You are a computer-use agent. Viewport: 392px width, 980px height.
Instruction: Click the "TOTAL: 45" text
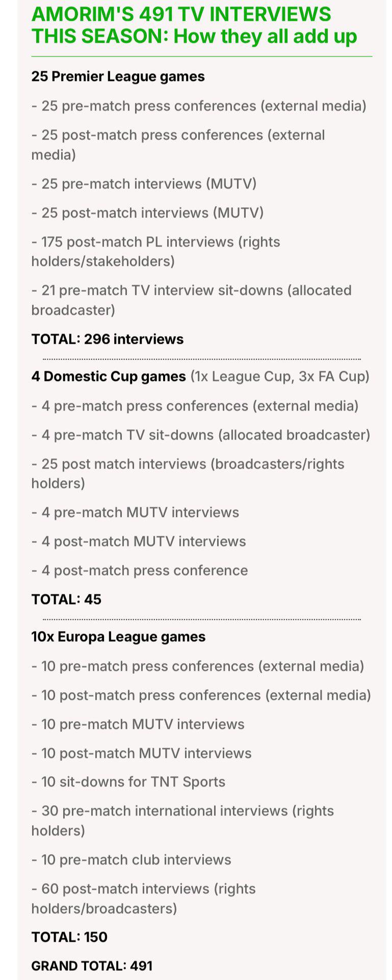66,600
